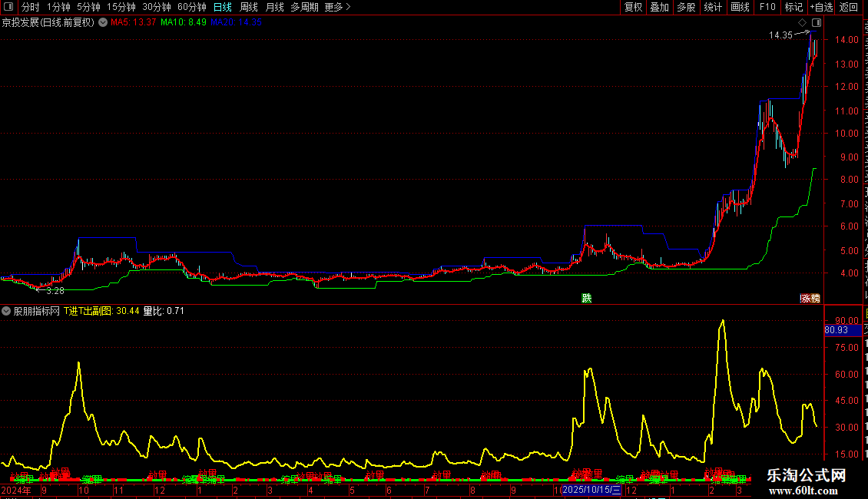Screen dimensions: 868x499
Task: Open the 多股 multi-stock view
Action: (686, 7)
